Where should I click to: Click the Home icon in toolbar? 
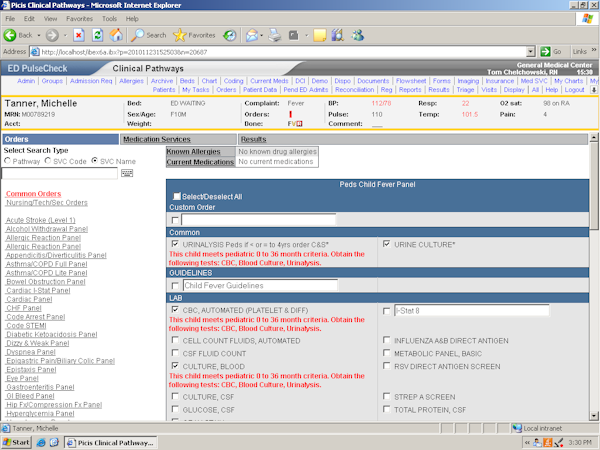(116, 35)
